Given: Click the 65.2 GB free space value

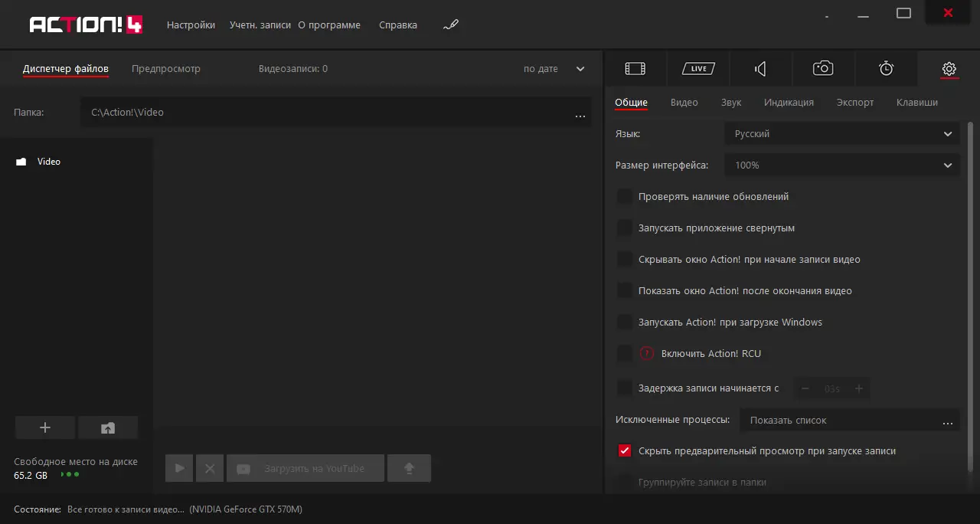Looking at the screenshot, I should pyautogui.click(x=31, y=476).
